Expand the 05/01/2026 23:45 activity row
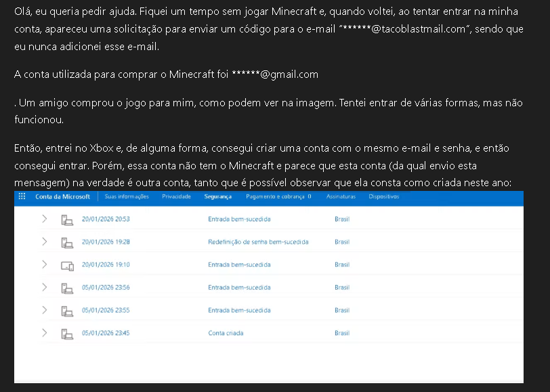The image size is (550, 392). tap(45, 332)
